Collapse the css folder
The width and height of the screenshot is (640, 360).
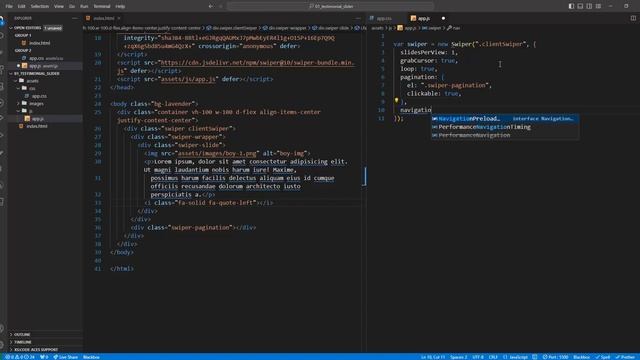[31, 88]
